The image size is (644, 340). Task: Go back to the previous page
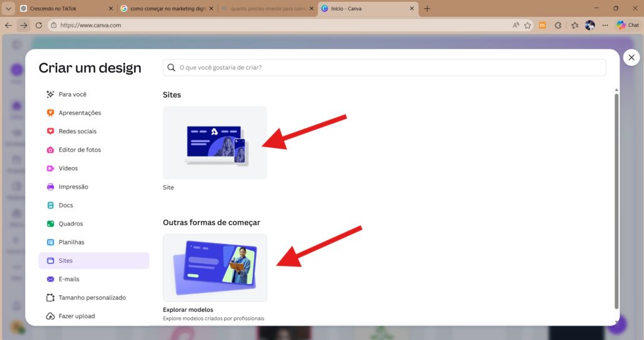point(9,25)
